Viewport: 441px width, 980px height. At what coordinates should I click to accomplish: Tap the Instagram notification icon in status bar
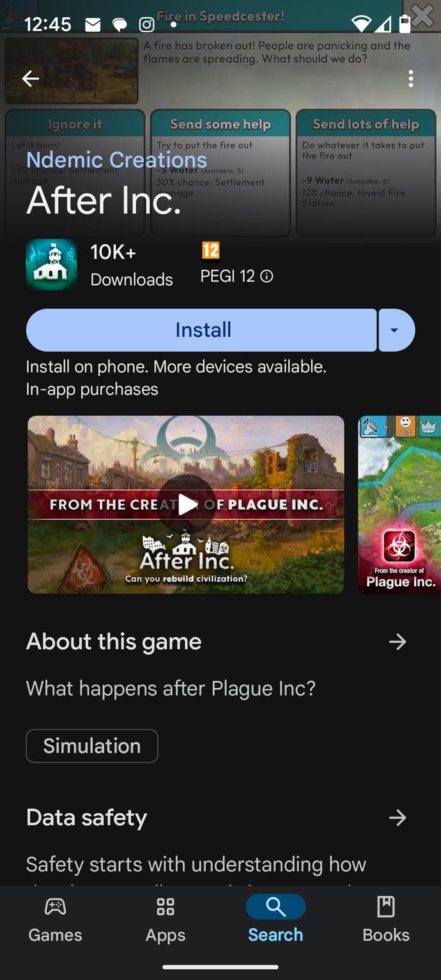pos(146,24)
